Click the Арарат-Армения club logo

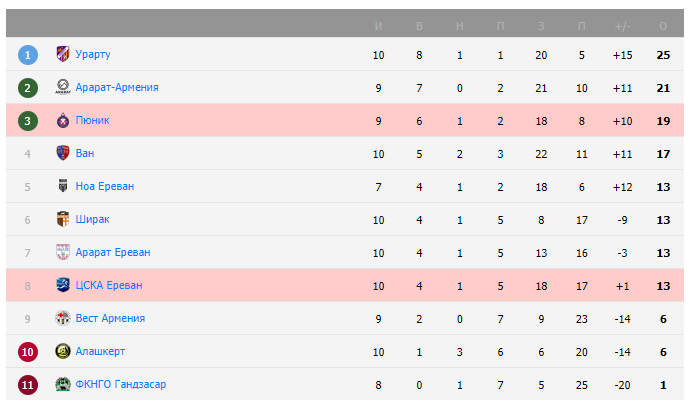pyautogui.click(x=62, y=87)
